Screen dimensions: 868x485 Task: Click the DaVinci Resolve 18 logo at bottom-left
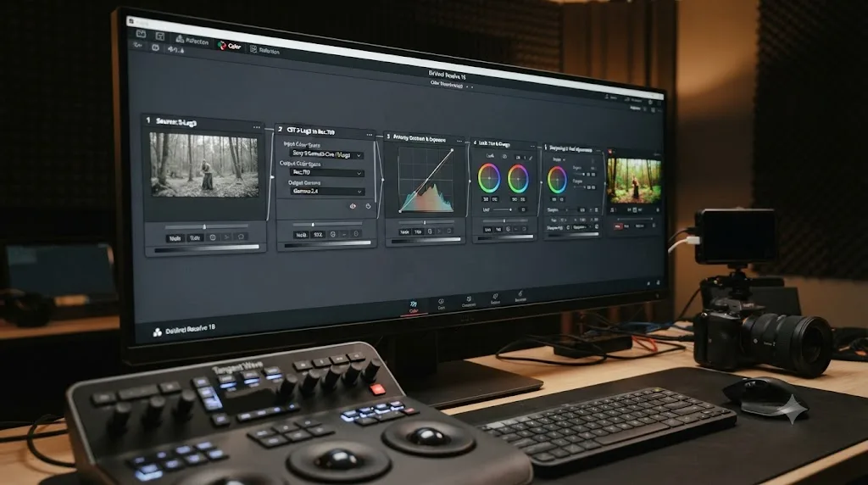click(184, 330)
